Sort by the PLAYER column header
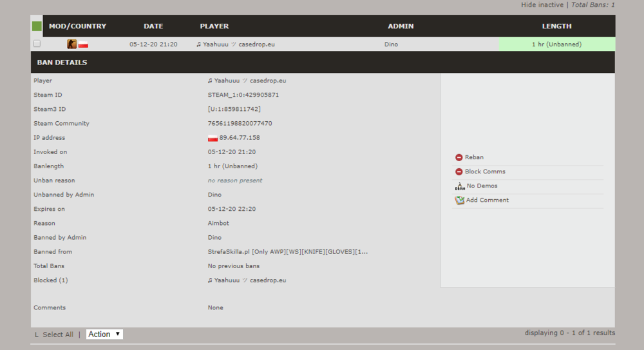Screen dimensions: 644x350 point(214,26)
